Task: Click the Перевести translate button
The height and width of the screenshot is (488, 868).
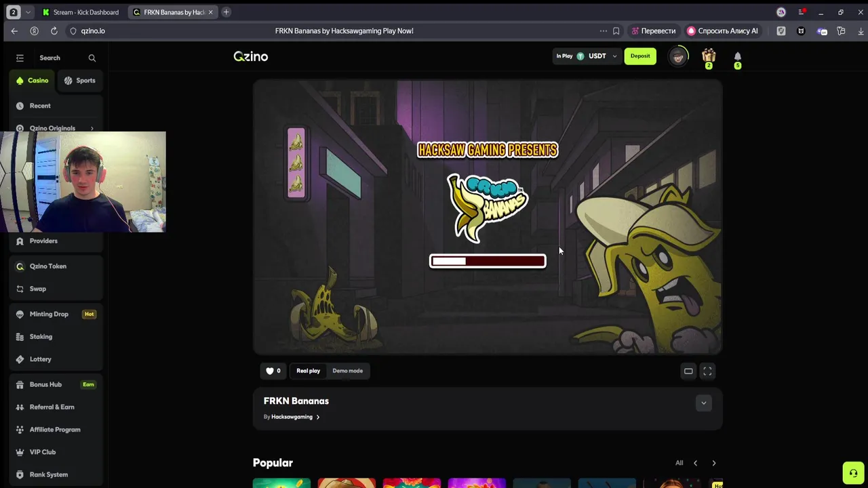Action: 653,30
